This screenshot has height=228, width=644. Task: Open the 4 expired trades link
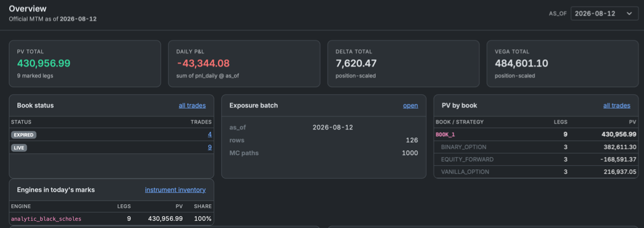[x=210, y=134]
